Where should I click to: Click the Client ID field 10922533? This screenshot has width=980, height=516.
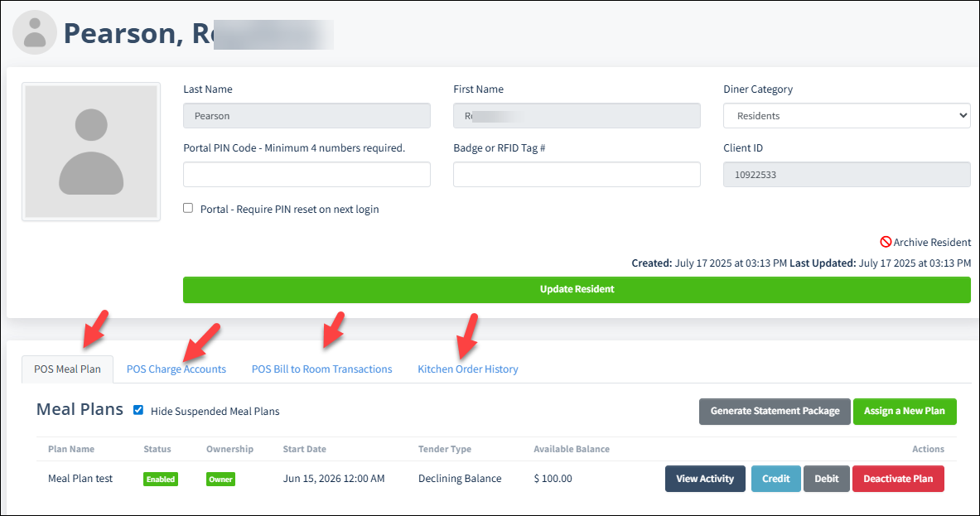point(847,174)
